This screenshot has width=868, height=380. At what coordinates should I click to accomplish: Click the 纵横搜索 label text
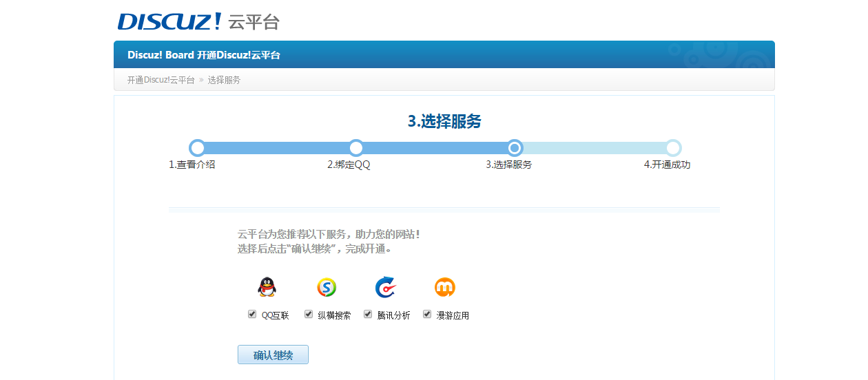(334, 315)
